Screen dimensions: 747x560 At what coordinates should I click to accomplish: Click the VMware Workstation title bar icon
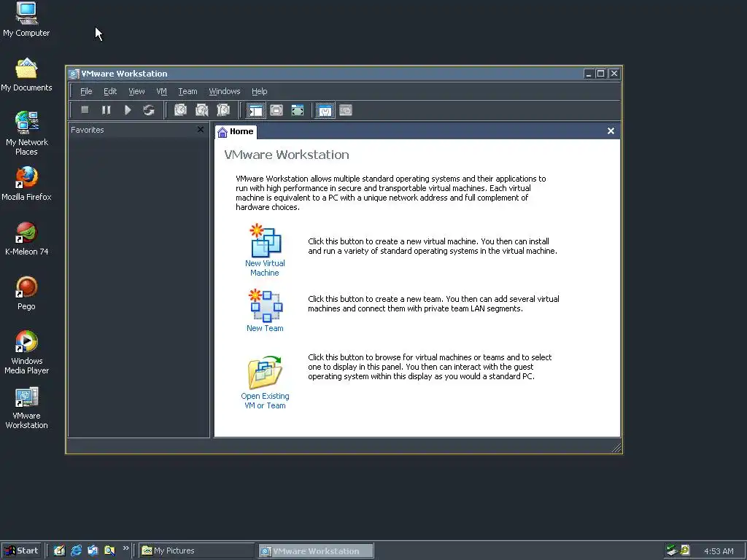click(74, 74)
